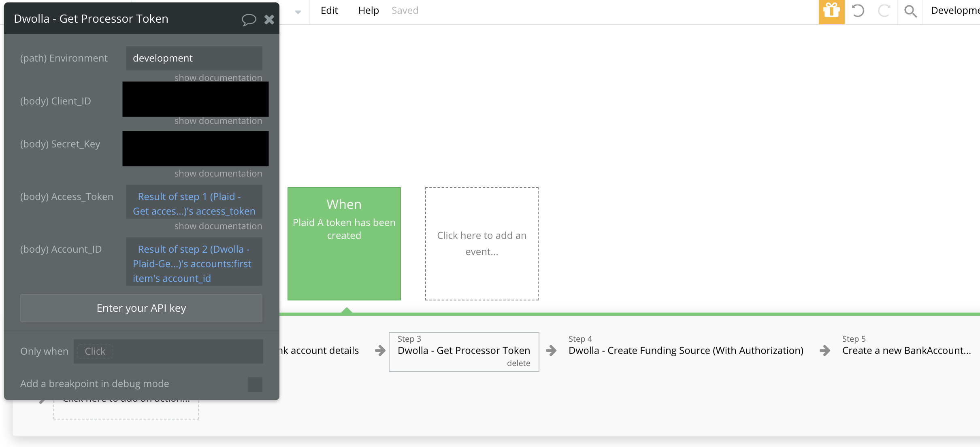Select Step 4 Create Funding Source action
This screenshot has height=447, width=980.
(x=686, y=351)
